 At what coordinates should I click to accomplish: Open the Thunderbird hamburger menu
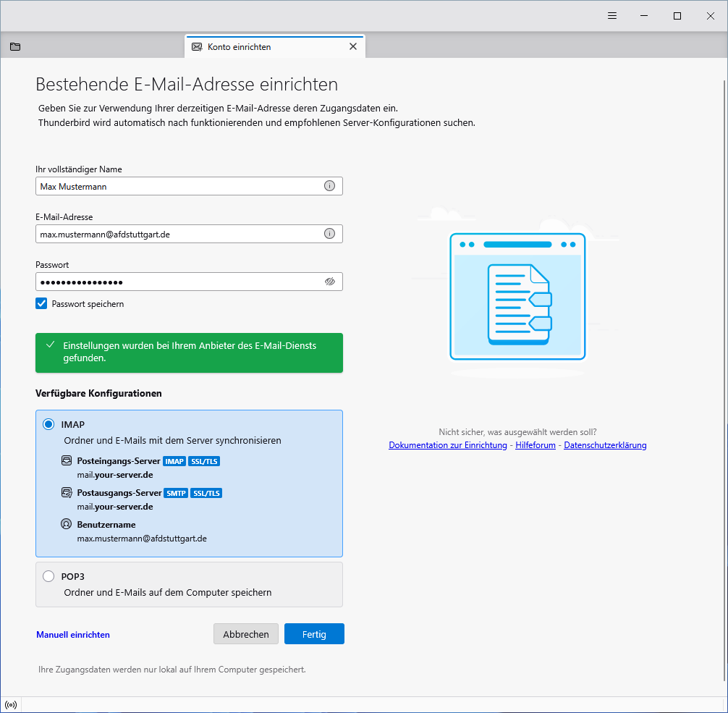click(x=611, y=16)
